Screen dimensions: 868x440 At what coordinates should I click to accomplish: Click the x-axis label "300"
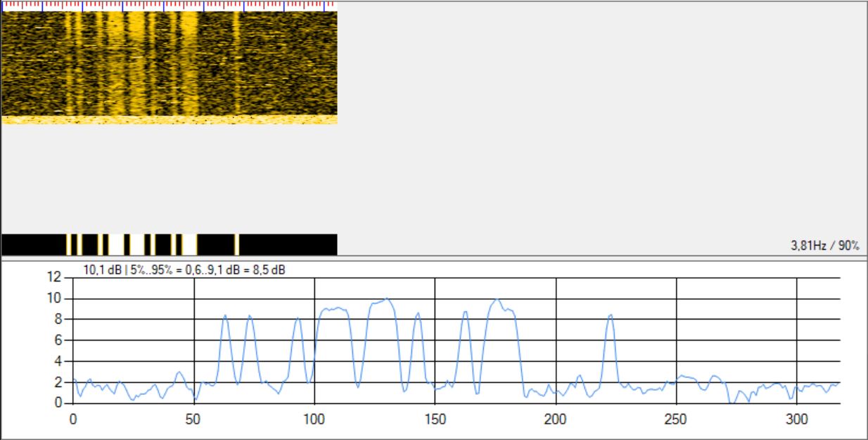coord(797,418)
